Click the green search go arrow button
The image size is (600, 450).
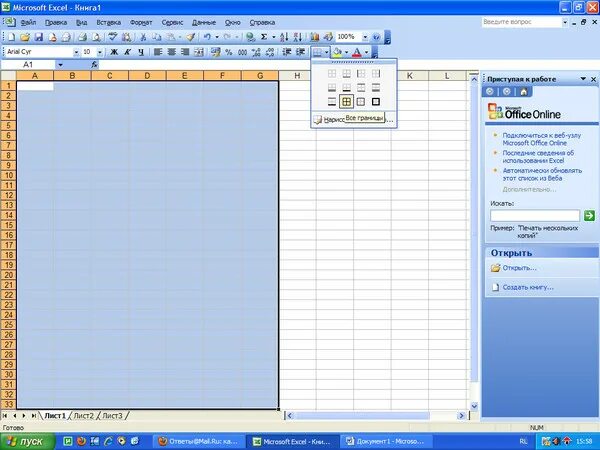coord(589,215)
